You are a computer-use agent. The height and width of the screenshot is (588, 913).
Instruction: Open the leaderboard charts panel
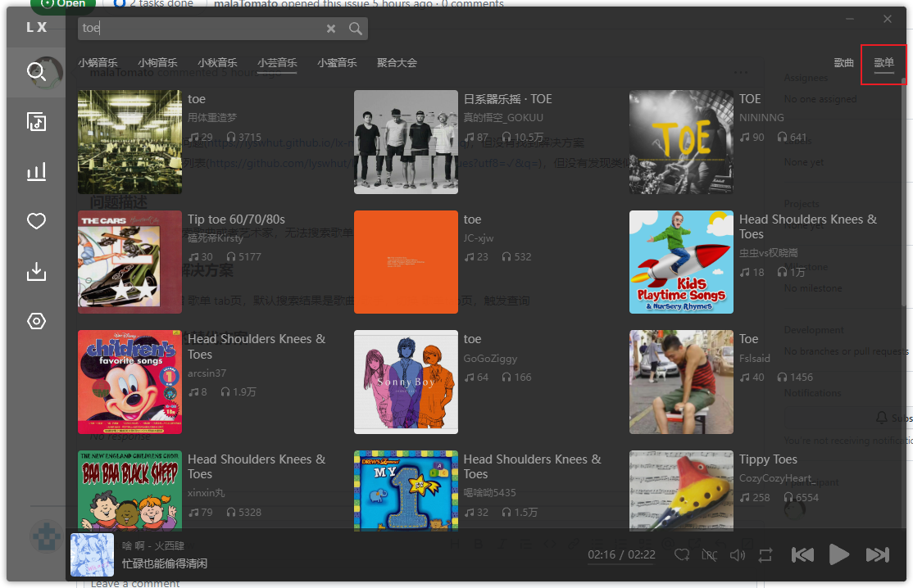pos(36,171)
